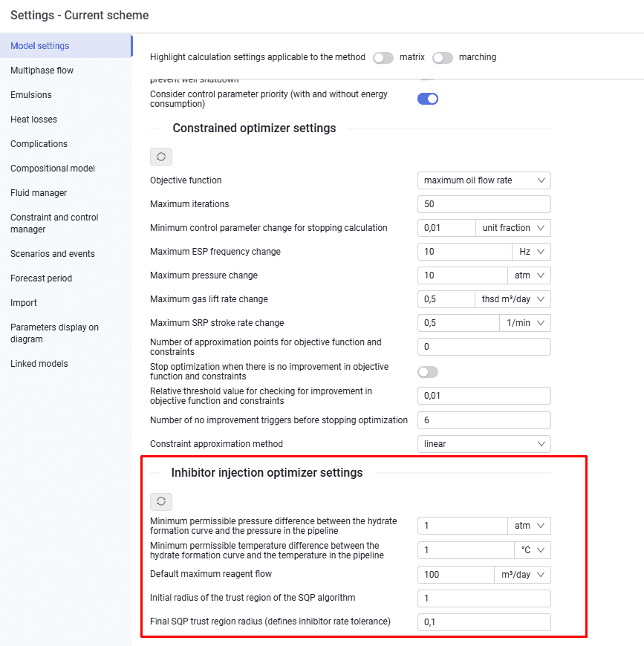The height and width of the screenshot is (646, 644).
Task: Click Initial radius of trust region field
Action: tap(484, 598)
